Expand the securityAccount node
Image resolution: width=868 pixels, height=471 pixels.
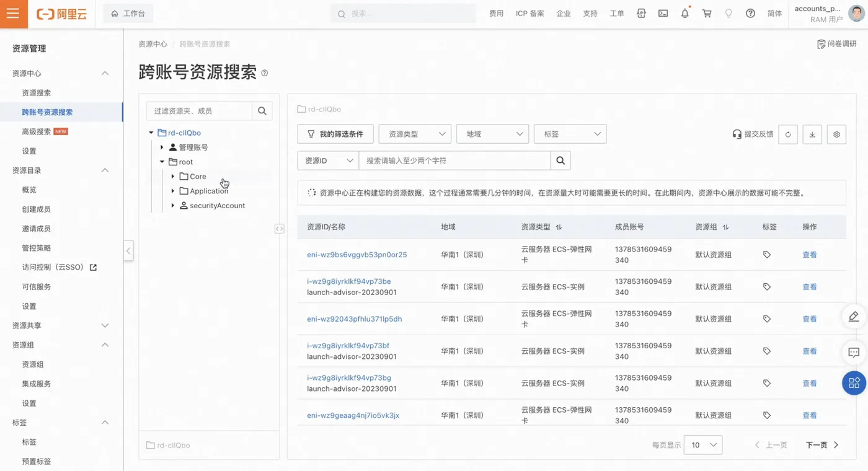point(173,206)
